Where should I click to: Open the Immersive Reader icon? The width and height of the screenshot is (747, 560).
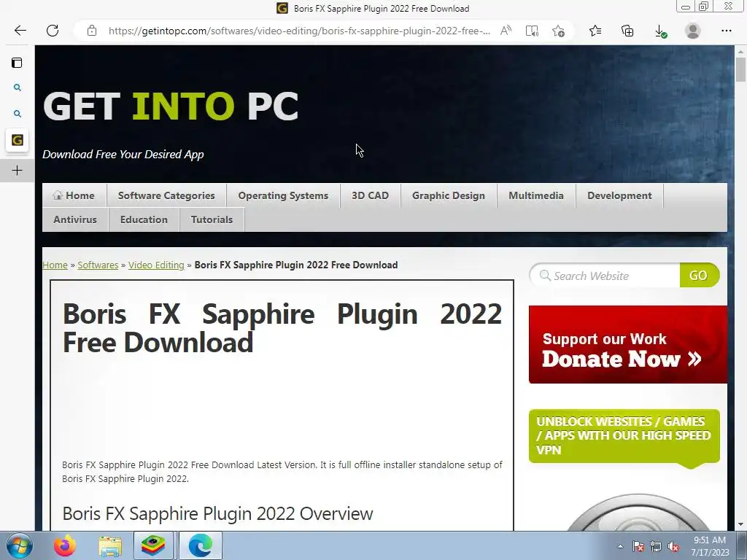532,31
